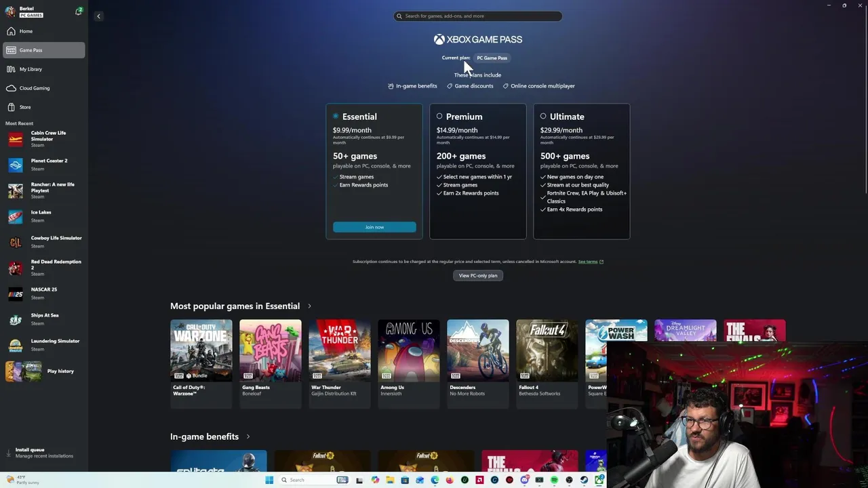Screen dimensions: 868x488
Task: Open Task View on the taskbar
Action: (x=359, y=480)
